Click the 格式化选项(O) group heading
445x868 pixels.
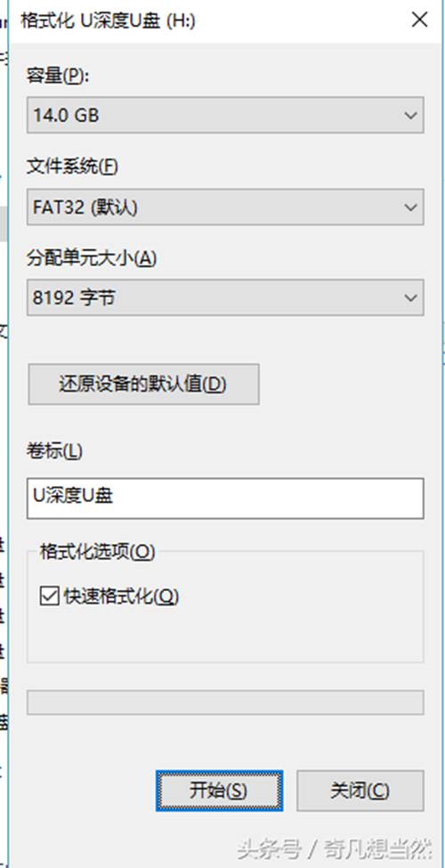(97, 551)
